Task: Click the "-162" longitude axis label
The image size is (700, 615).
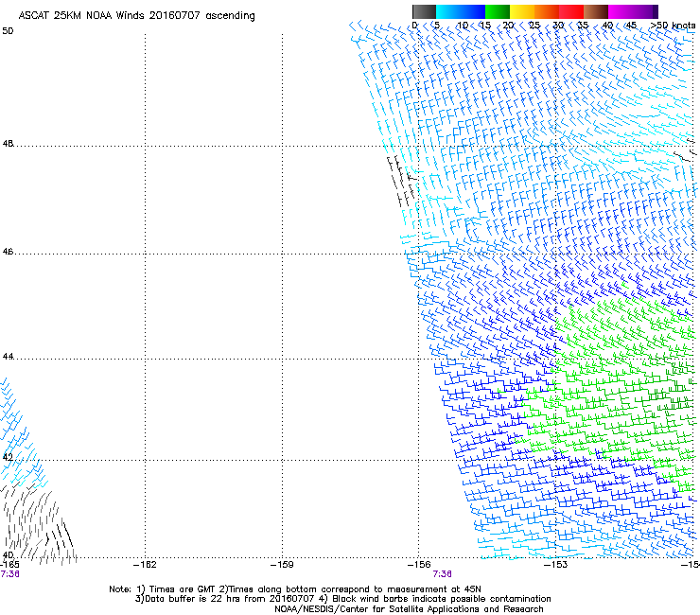Action: pos(145,565)
